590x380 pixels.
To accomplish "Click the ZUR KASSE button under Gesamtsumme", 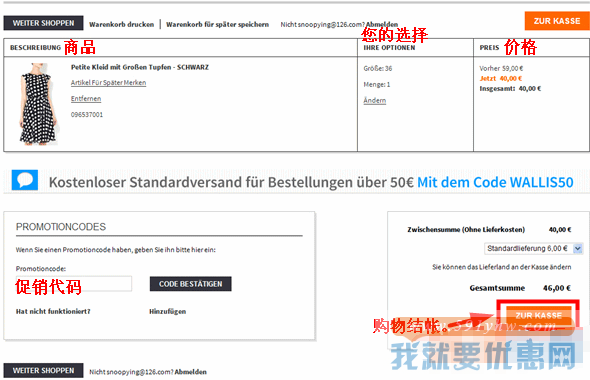I will tap(538, 315).
